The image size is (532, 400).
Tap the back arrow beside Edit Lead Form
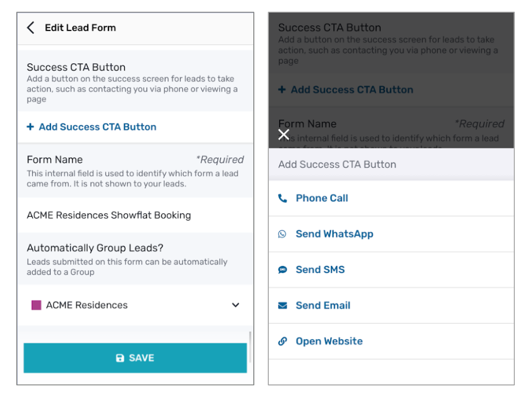(x=30, y=28)
